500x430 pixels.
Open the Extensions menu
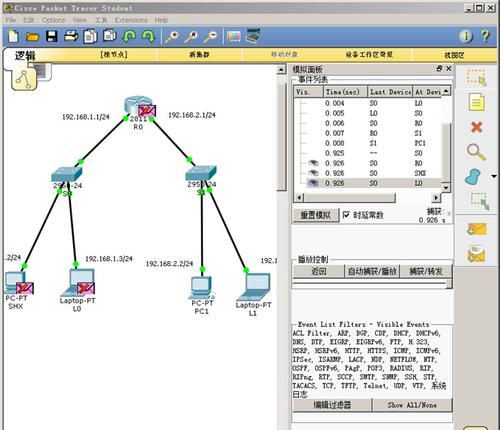(131, 20)
